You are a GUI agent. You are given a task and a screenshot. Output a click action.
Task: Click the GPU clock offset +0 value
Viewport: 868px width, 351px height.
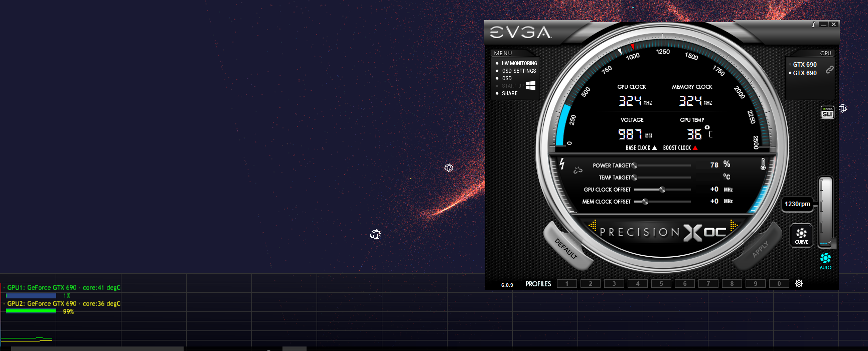[714, 189]
